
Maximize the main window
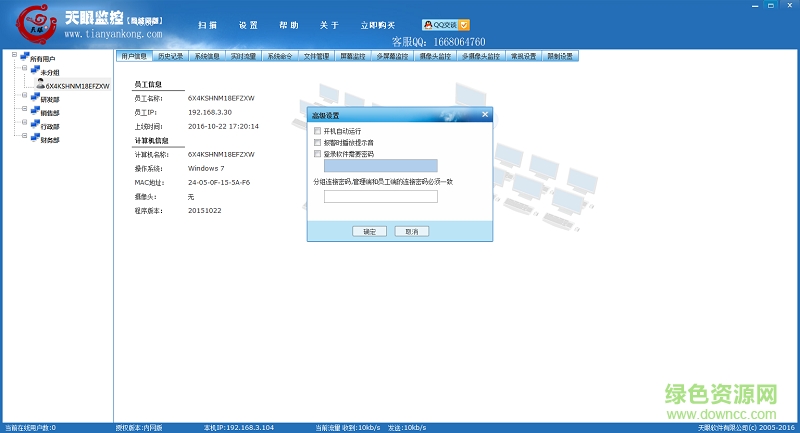(771, 6)
